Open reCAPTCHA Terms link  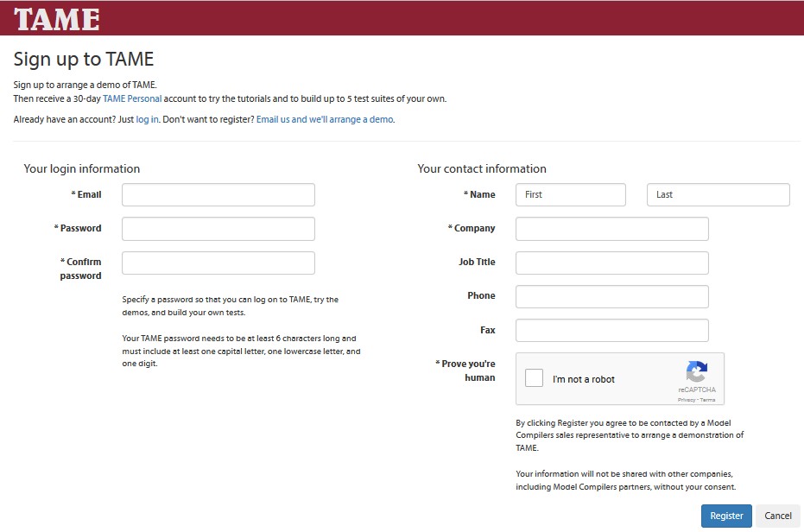pos(707,400)
